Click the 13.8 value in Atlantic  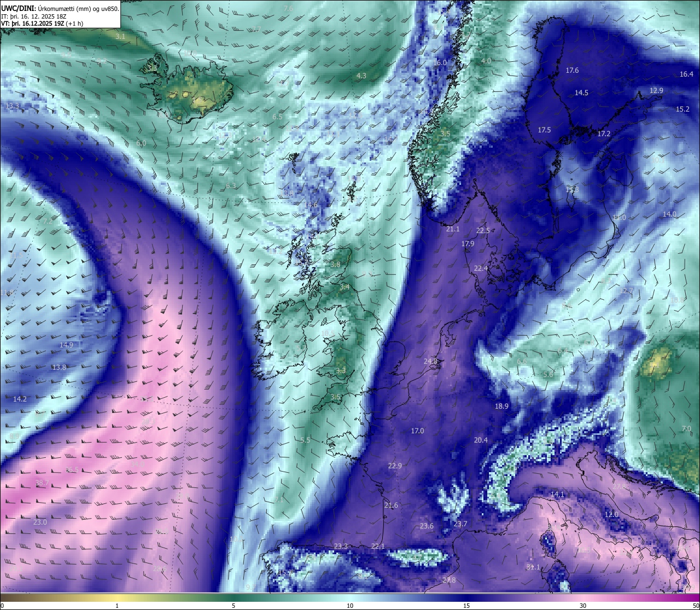[x=59, y=367]
